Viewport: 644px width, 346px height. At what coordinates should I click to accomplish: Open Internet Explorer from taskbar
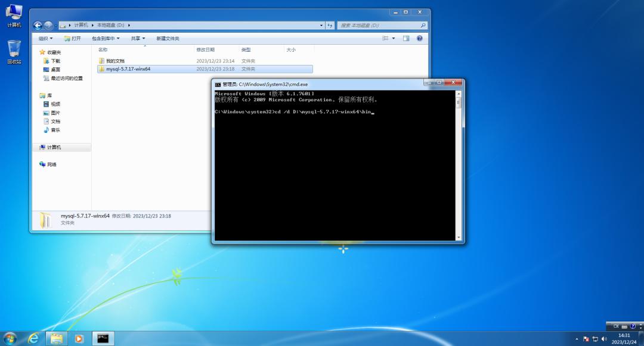33,338
